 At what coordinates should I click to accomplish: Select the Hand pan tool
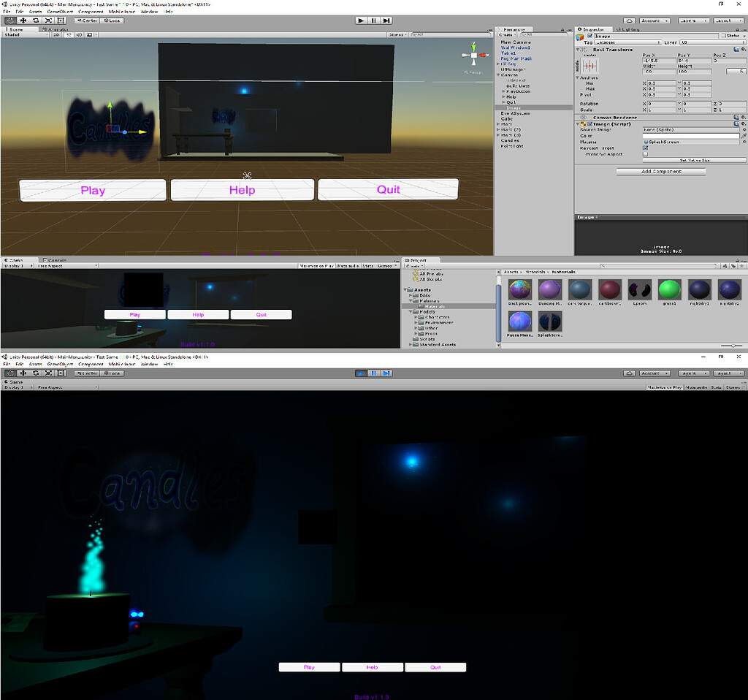tap(11, 20)
